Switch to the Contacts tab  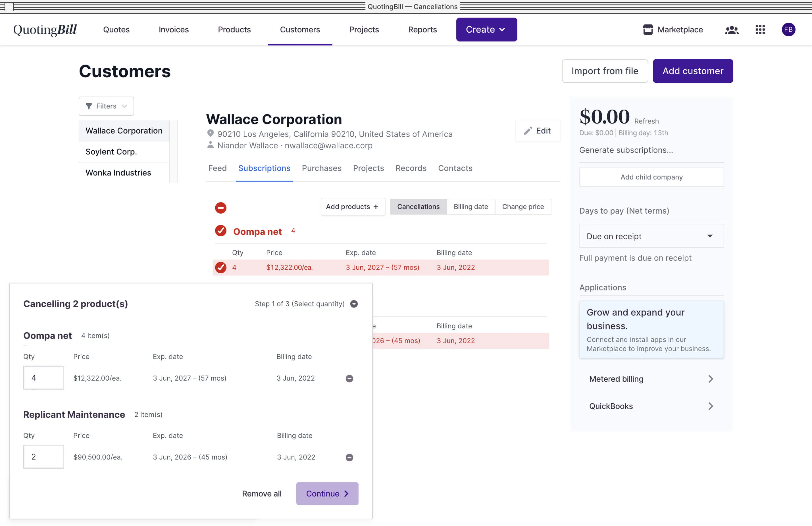click(x=455, y=168)
